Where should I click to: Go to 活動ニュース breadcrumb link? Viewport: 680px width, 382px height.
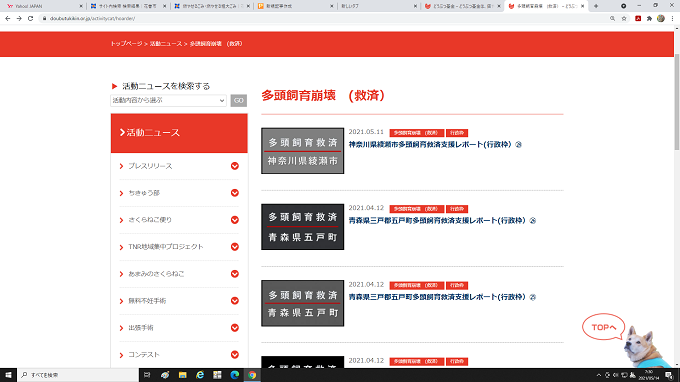pos(166,44)
